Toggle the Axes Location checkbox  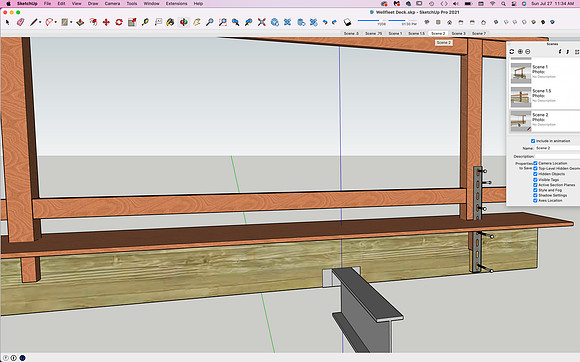click(535, 200)
